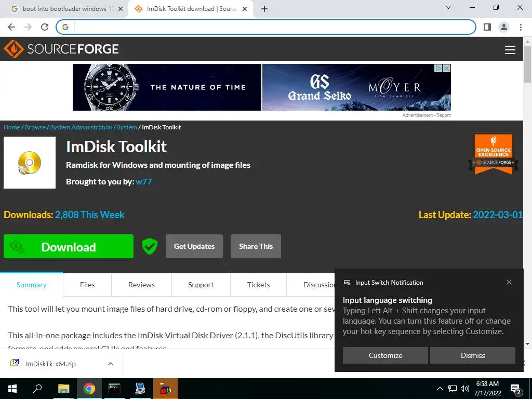The width and height of the screenshot is (532, 399).
Task: Click the Chrome taskbar icon
Action: click(x=89, y=389)
